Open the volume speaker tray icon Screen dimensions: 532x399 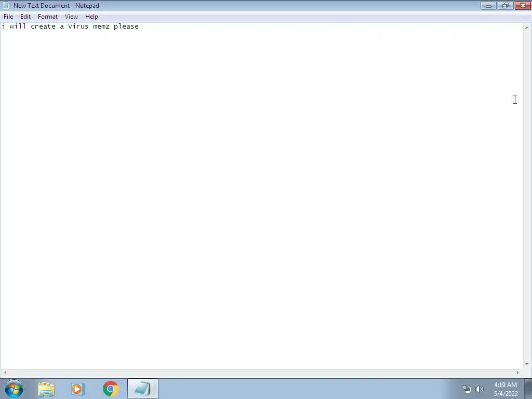point(479,389)
